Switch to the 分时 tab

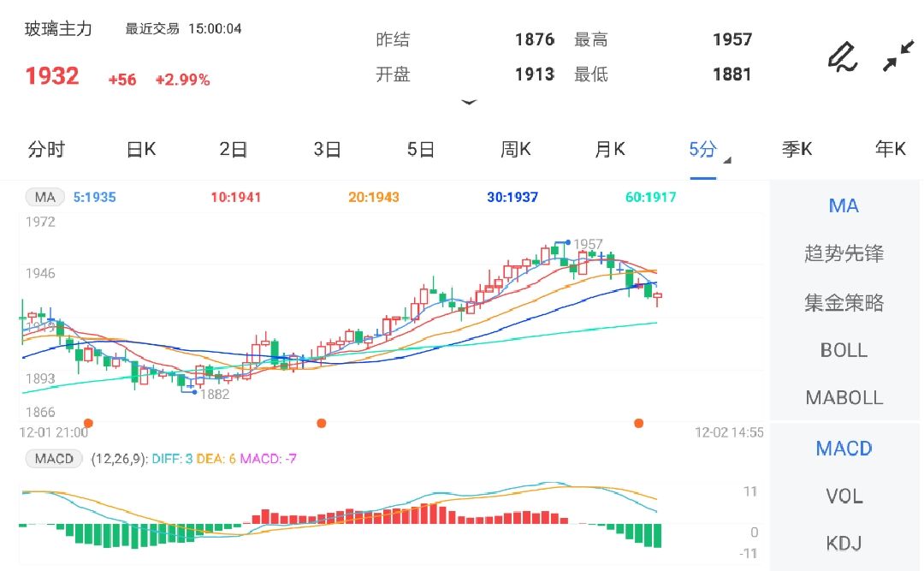point(46,150)
